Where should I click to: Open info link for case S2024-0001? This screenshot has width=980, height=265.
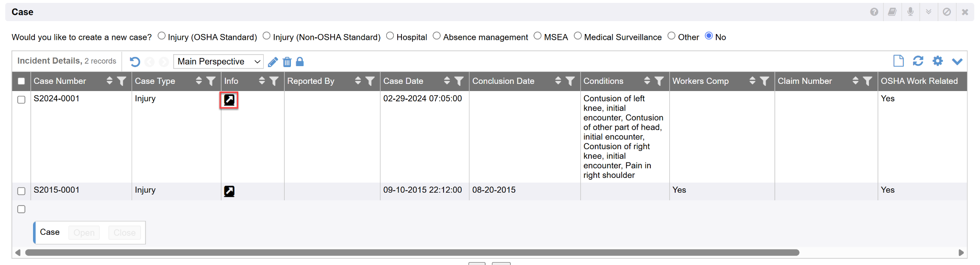tap(229, 100)
